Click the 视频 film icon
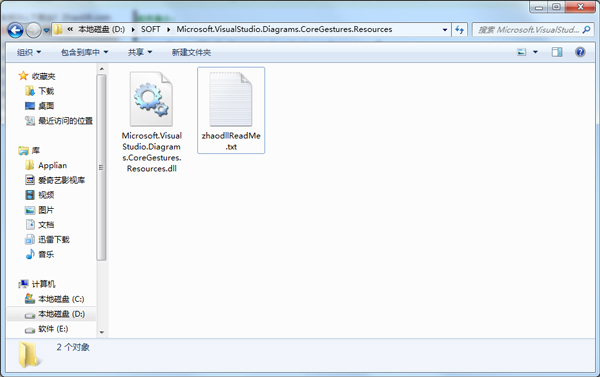600x377 pixels. click(x=30, y=195)
